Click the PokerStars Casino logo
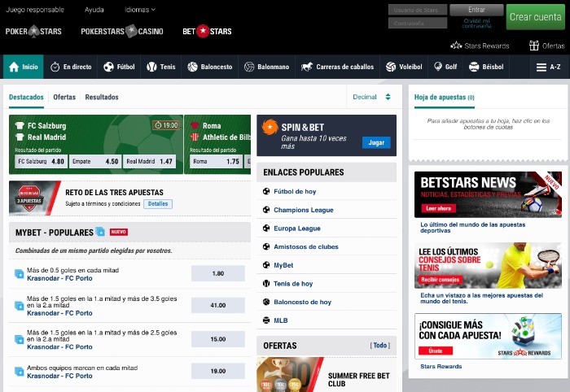 click(122, 31)
